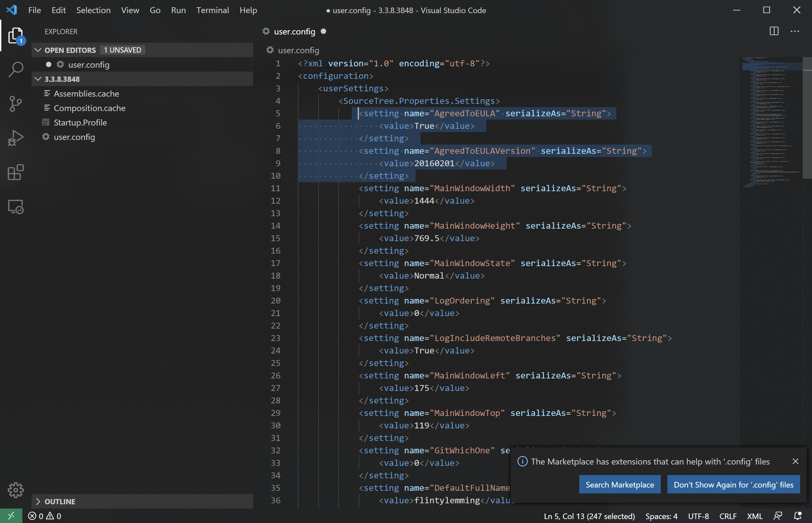Image resolution: width=812 pixels, height=523 pixels.
Task: Open the Remote Explorer view
Action: click(16, 207)
